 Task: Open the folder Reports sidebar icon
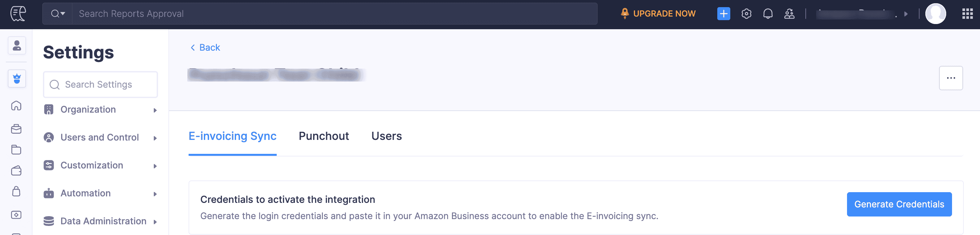pyautogui.click(x=16, y=150)
